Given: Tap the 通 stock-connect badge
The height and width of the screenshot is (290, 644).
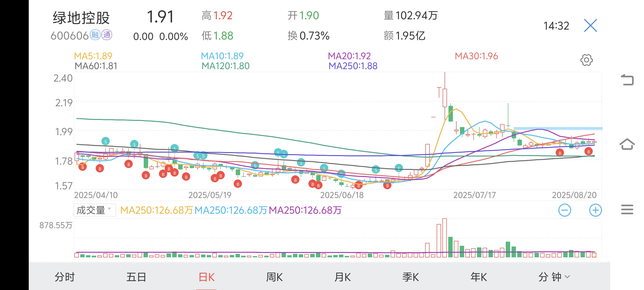Looking at the screenshot, I should (x=107, y=35).
